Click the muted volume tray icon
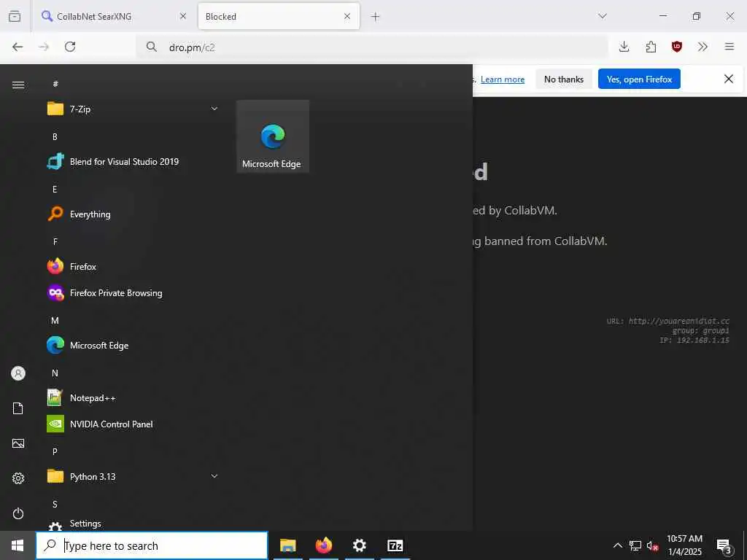The width and height of the screenshot is (747, 560). (652, 545)
